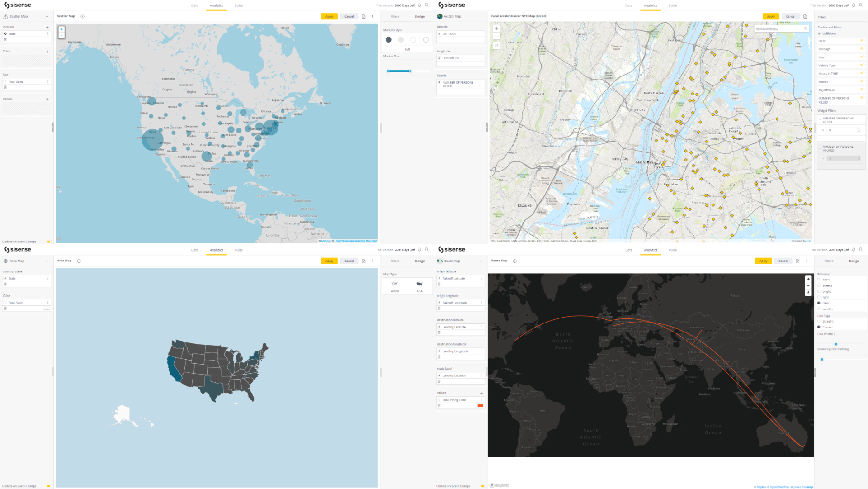The image size is (868, 489).
Task: Apply changes in Route Map window
Action: pos(763,261)
